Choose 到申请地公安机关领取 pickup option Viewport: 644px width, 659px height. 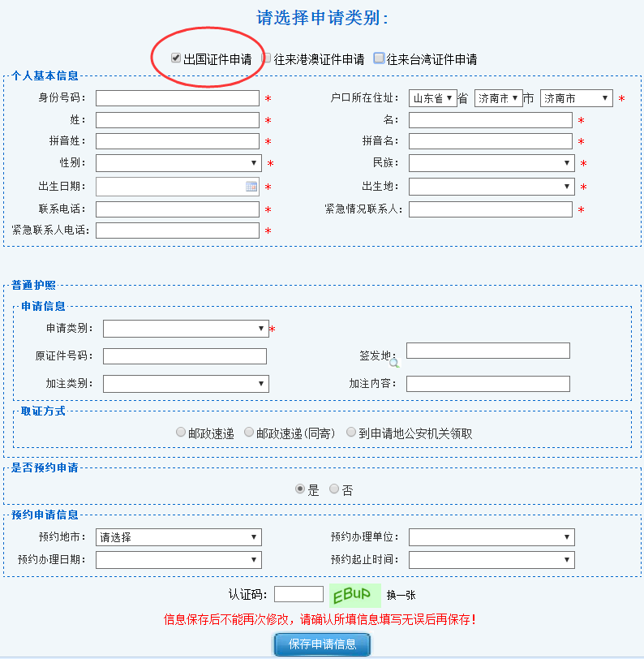click(x=351, y=433)
